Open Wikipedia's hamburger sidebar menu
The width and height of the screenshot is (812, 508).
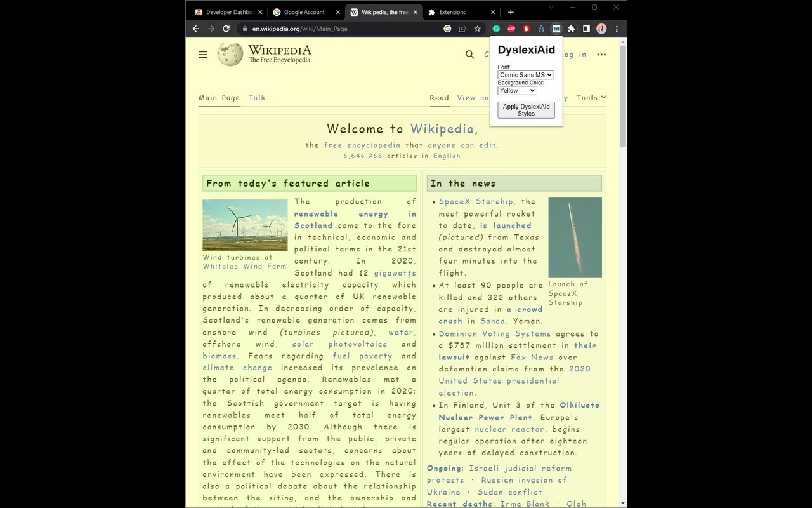[x=203, y=55]
